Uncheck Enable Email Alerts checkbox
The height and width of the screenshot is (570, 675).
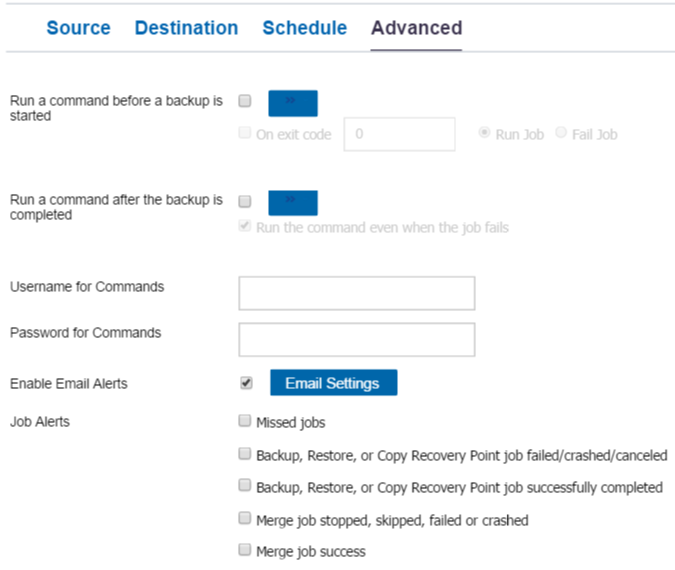pos(246,383)
